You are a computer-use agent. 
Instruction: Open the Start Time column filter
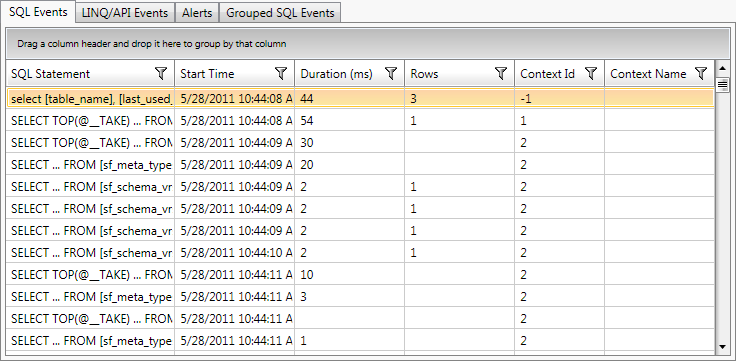[x=281, y=73]
